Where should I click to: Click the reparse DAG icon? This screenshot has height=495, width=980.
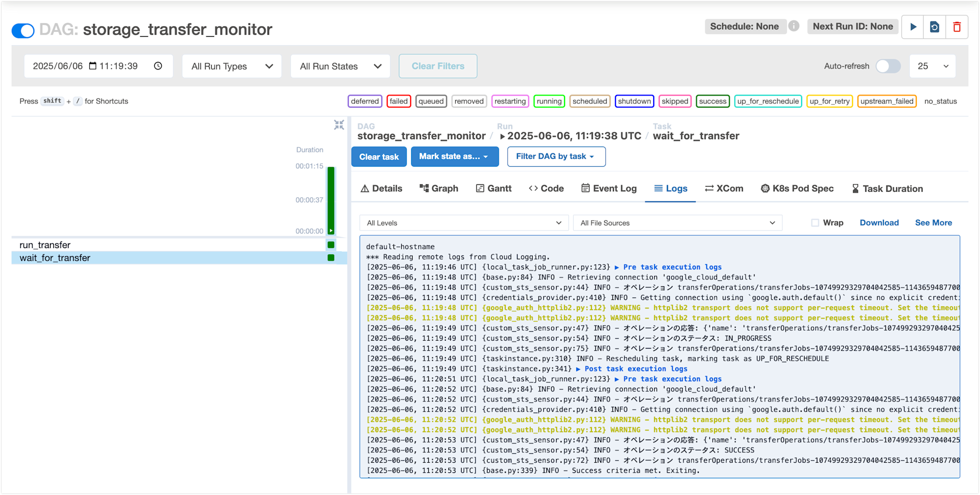click(x=934, y=27)
